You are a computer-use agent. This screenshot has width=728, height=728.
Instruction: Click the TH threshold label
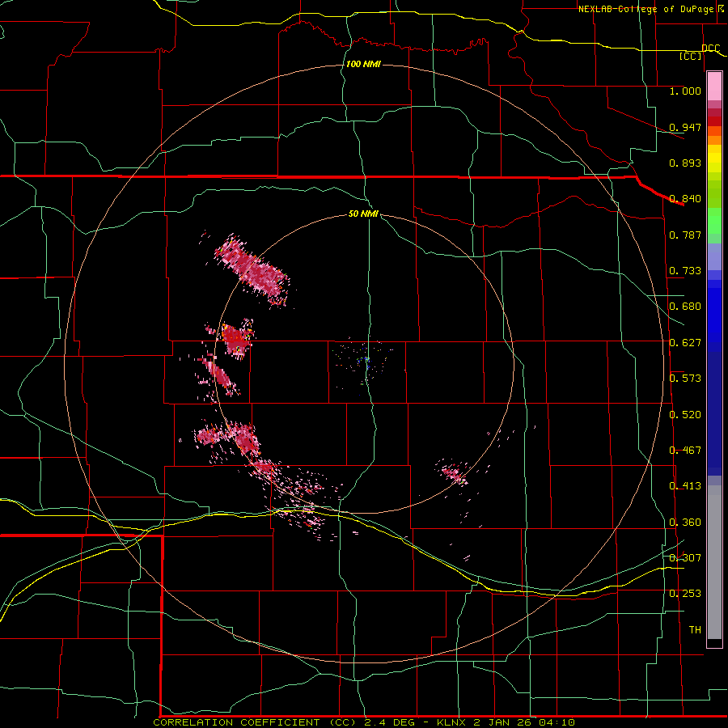[x=695, y=630]
